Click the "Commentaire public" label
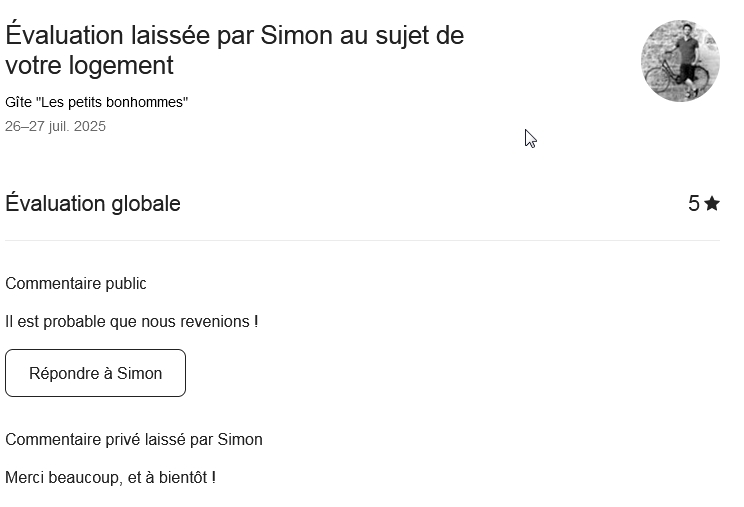This screenshot has height=507, width=744. click(75, 284)
